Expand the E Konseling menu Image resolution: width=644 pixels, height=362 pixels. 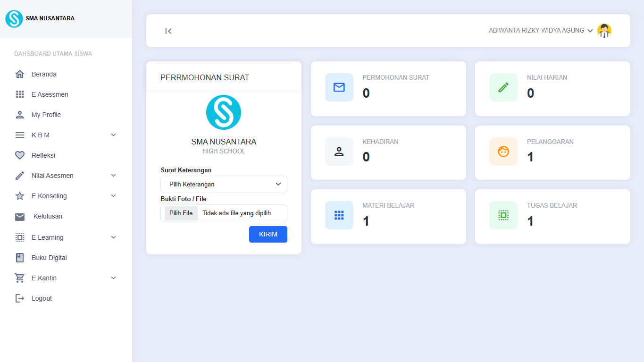(x=66, y=196)
